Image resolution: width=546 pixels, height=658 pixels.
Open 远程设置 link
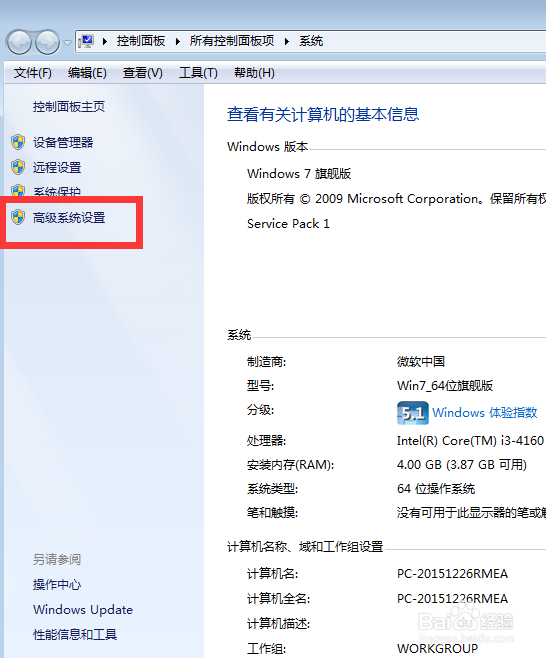[x=57, y=168]
